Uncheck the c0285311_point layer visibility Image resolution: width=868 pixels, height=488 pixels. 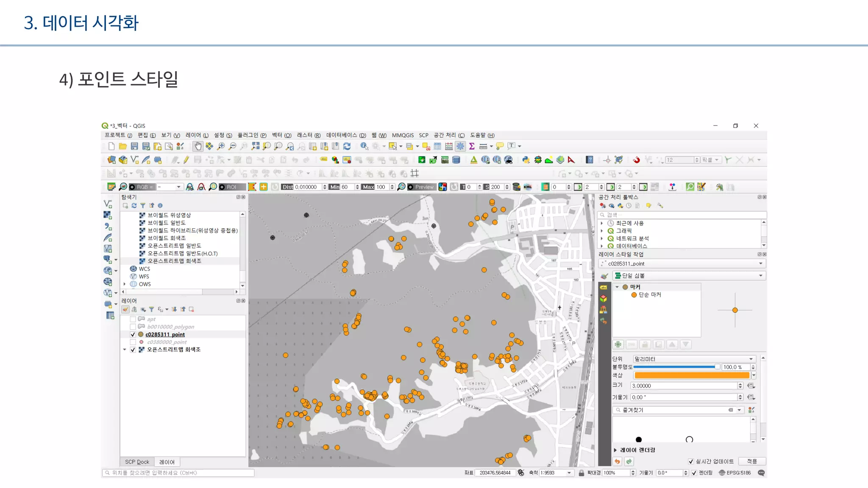133,334
